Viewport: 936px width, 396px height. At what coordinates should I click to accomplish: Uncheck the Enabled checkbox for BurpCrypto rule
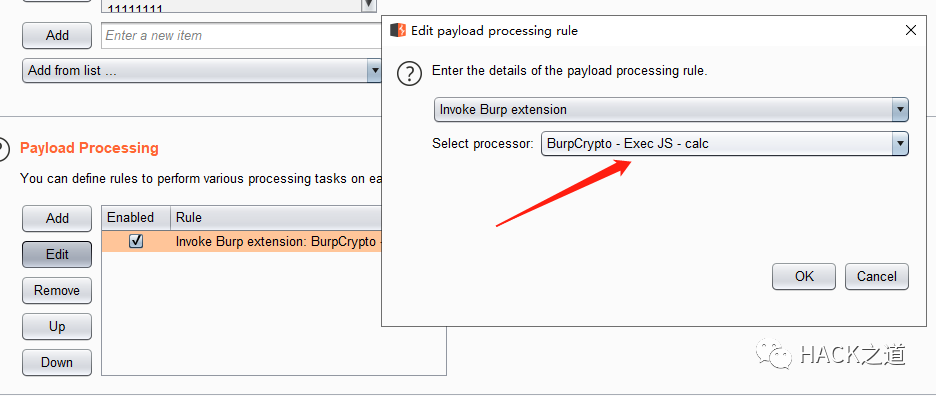click(136, 241)
